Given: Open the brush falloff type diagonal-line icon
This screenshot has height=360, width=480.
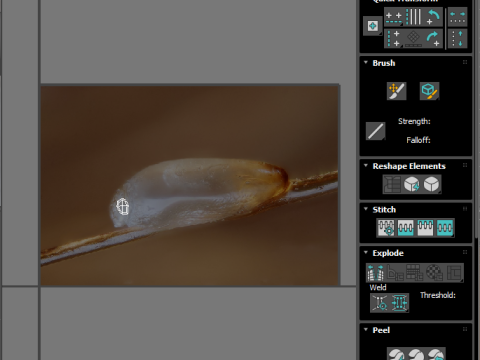Looking at the screenshot, I should [x=376, y=131].
